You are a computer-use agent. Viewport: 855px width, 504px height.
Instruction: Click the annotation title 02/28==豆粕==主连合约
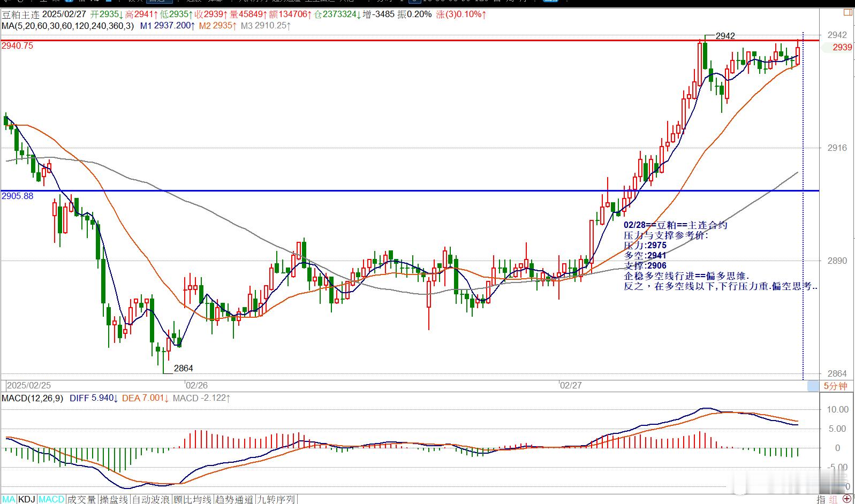(676, 225)
